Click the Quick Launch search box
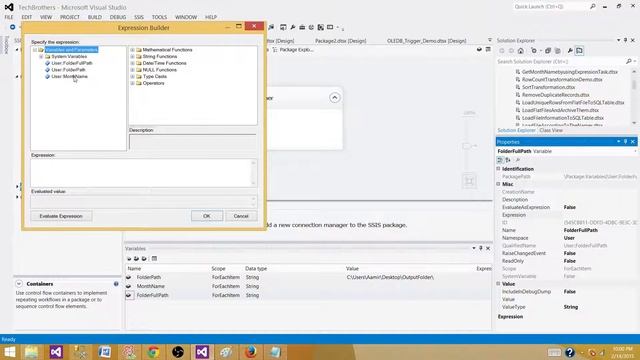This screenshot has height=360, width=640. pos(551,7)
